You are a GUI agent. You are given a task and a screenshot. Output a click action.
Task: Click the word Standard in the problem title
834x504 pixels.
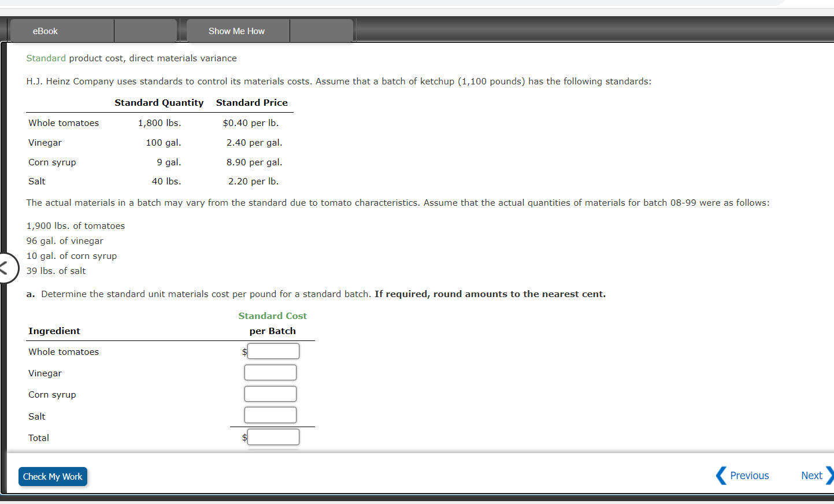coord(46,58)
